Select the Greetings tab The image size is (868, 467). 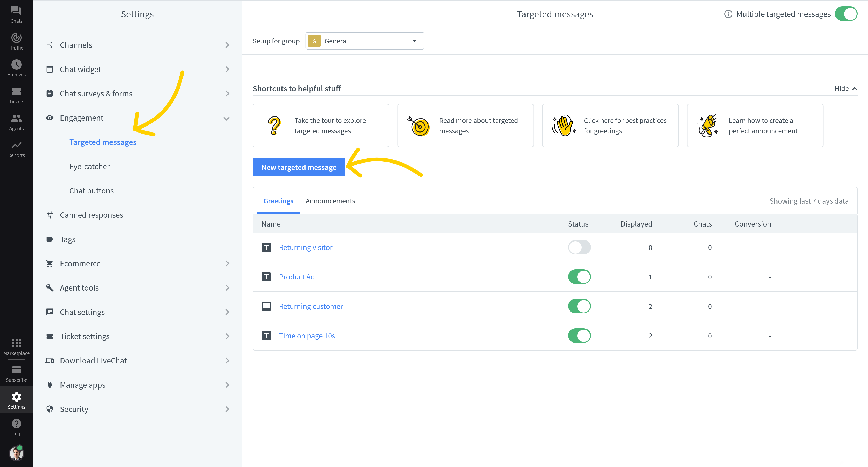pyautogui.click(x=278, y=201)
